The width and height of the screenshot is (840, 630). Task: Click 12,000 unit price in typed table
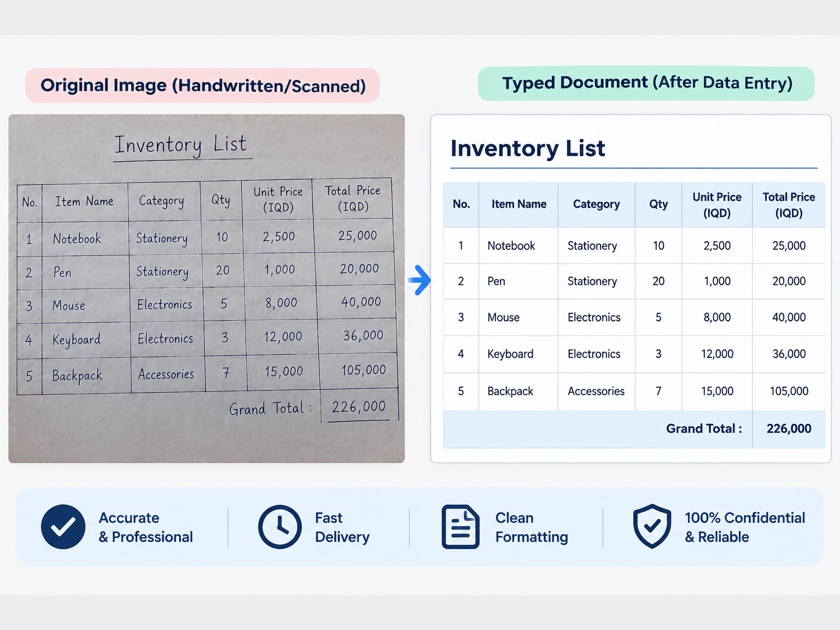(717, 354)
